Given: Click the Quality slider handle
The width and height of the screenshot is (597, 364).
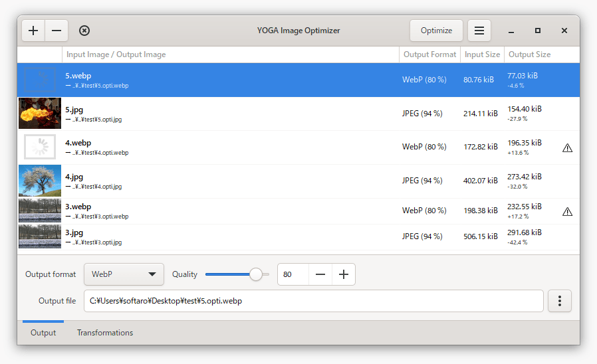Looking at the screenshot, I should tap(255, 274).
